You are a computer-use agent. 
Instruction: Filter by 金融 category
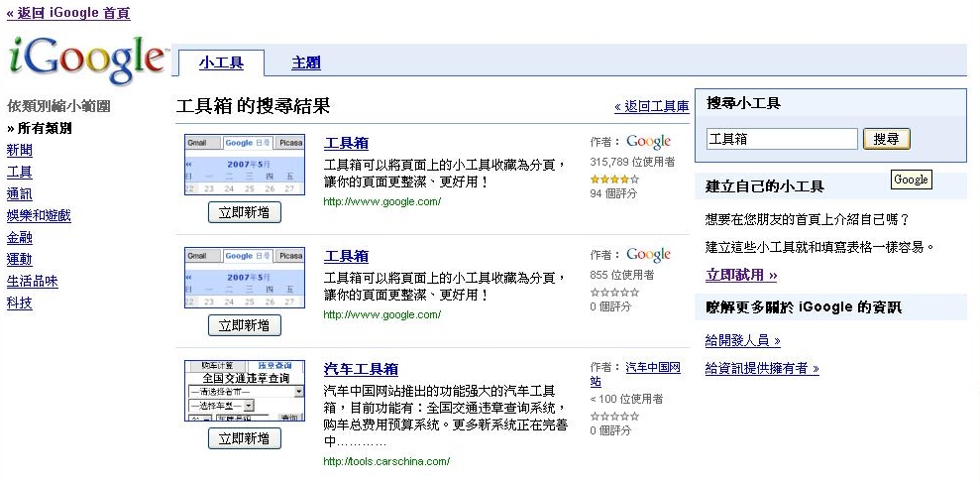click(20, 238)
